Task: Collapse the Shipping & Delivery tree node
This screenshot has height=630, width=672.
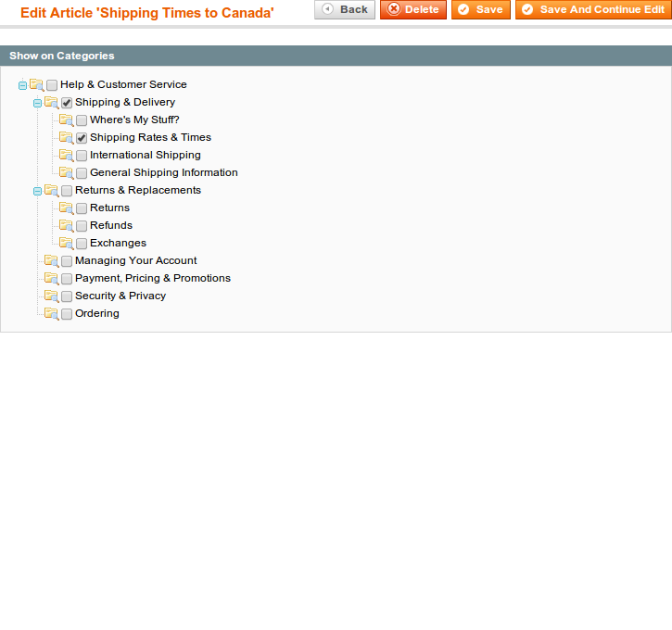Action: pos(37,103)
